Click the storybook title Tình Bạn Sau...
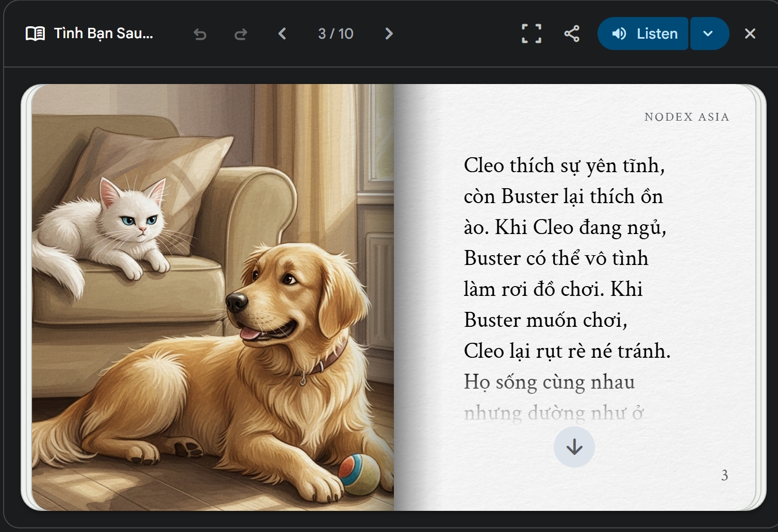 pos(104,34)
